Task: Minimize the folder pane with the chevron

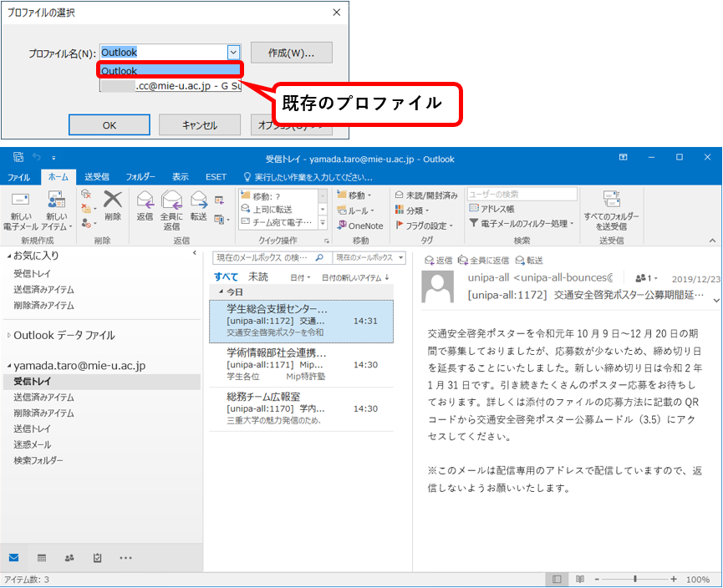Action: pyautogui.click(x=195, y=252)
